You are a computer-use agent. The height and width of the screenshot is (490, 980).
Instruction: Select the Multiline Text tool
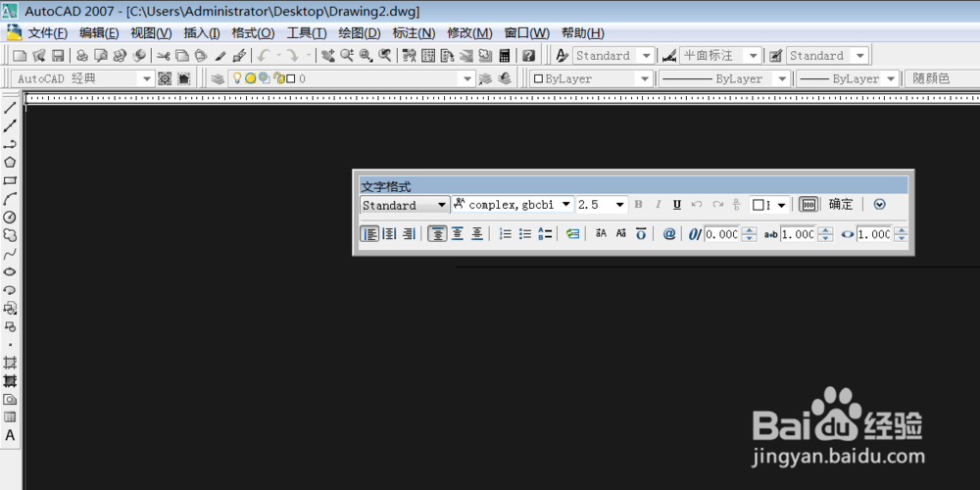(10, 436)
